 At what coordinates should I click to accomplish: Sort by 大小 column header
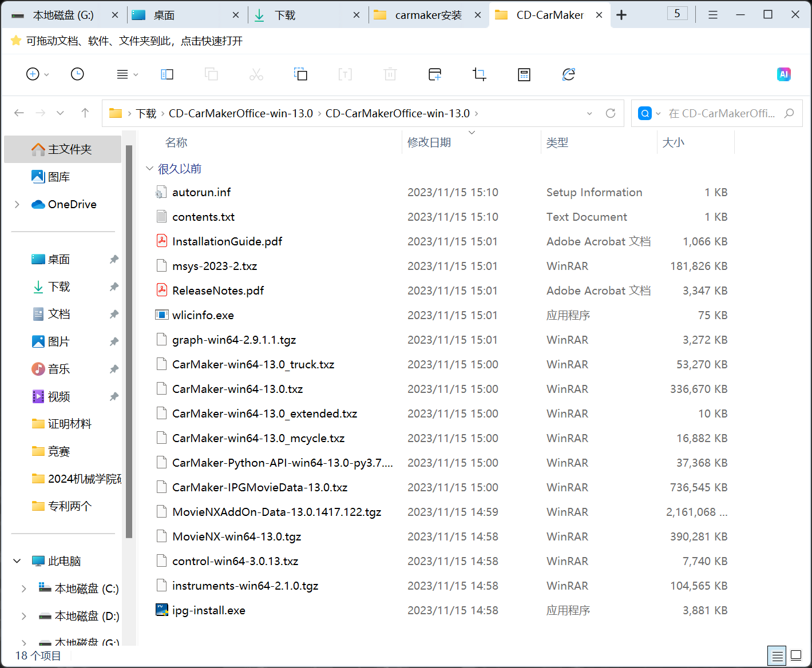pyautogui.click(x=673, y=142)
